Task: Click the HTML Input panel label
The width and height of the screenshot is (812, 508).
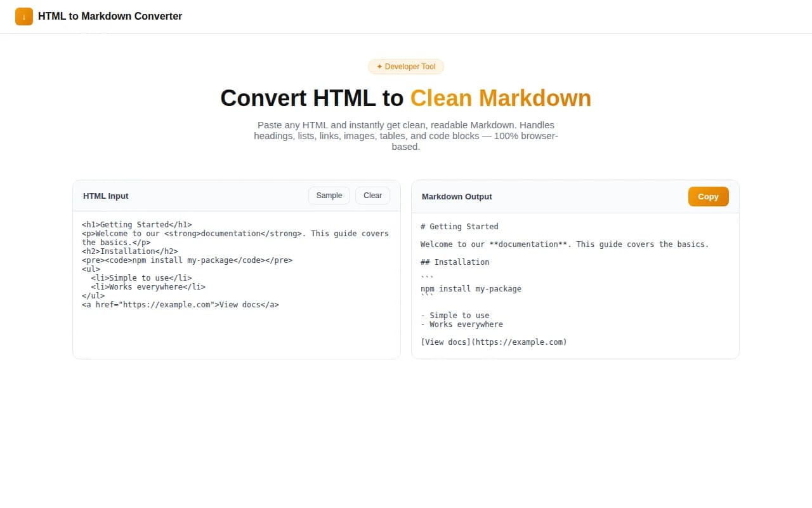Action: [106, 196]
